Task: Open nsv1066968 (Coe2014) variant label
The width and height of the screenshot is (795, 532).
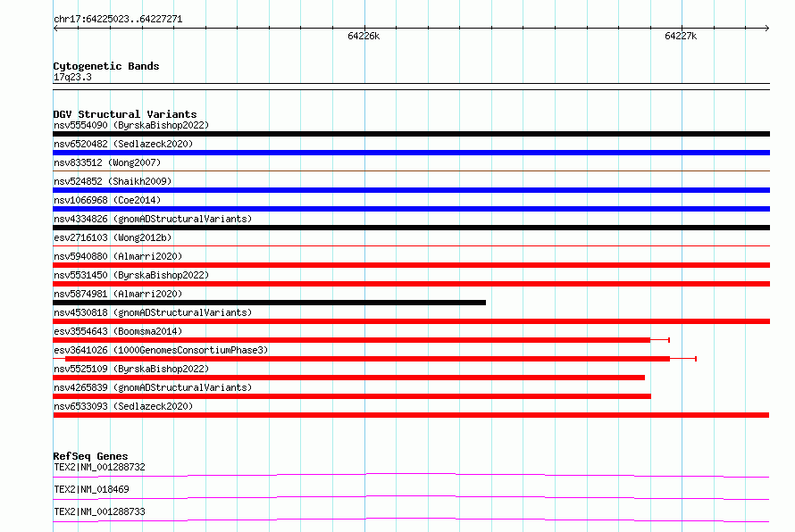Action: [107, 200]
